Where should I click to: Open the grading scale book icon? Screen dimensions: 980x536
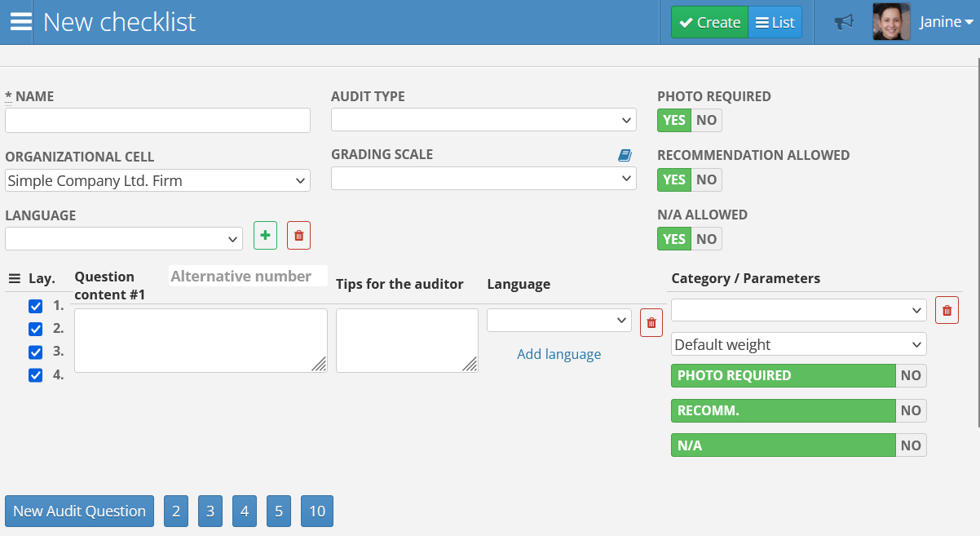coord(625,155)
